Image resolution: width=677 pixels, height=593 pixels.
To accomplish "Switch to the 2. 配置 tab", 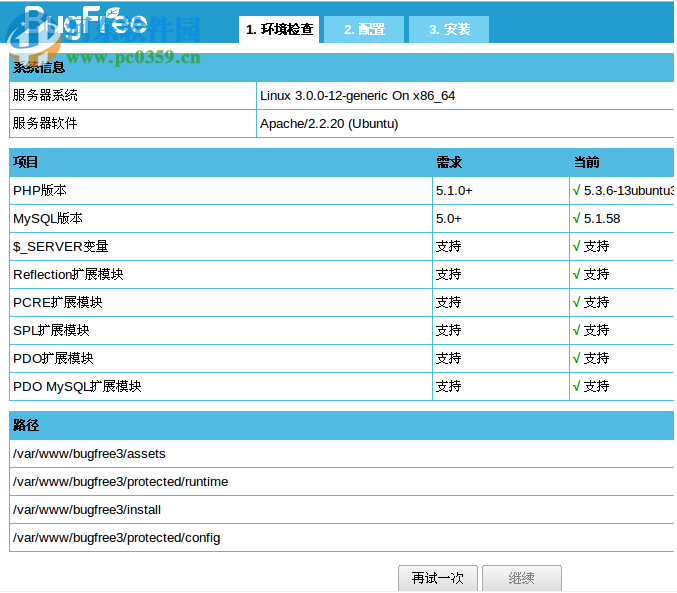I will coord(364,29).
